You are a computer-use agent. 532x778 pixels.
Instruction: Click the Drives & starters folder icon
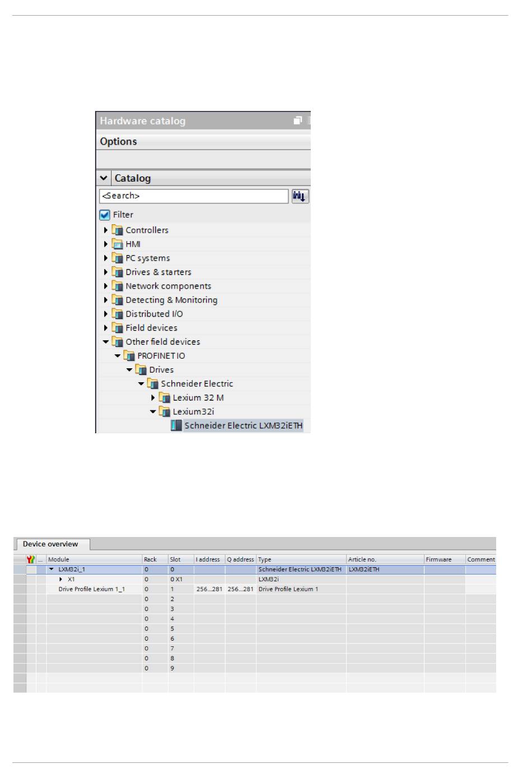point(117,272)
